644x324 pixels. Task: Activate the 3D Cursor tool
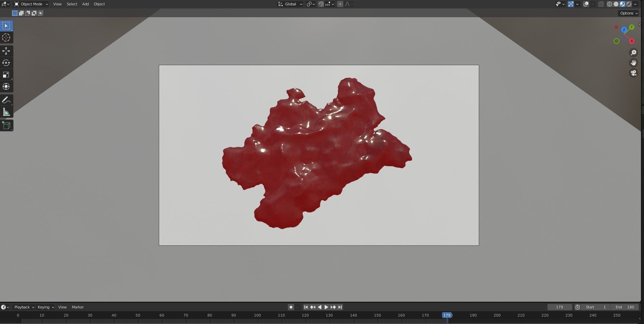pyautogui.click(x=6, y=37)
